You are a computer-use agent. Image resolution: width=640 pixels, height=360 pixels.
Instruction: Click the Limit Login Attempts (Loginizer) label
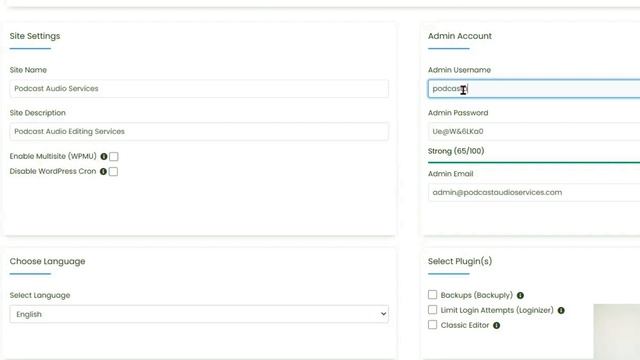(497, 310)
